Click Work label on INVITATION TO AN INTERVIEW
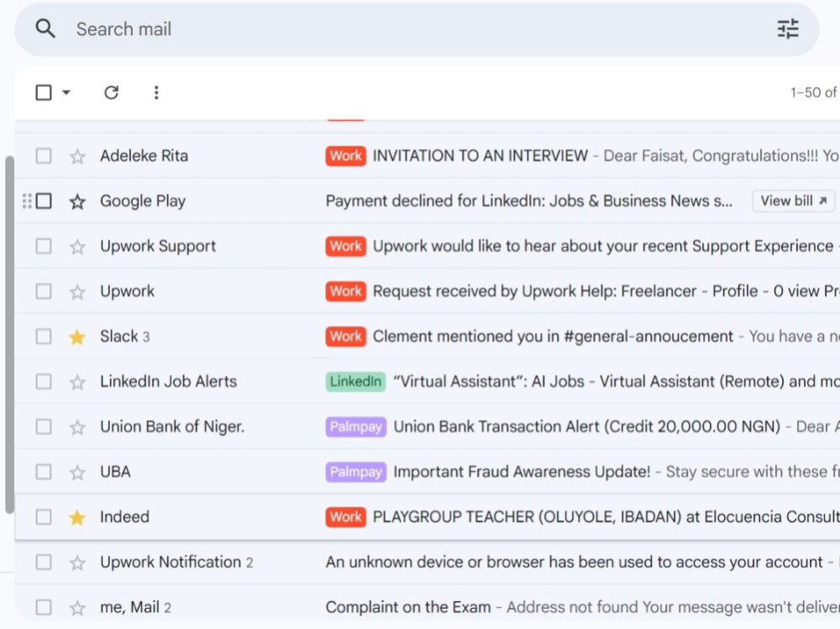Screen dimensions: 840x629 [x=345, y=156]
